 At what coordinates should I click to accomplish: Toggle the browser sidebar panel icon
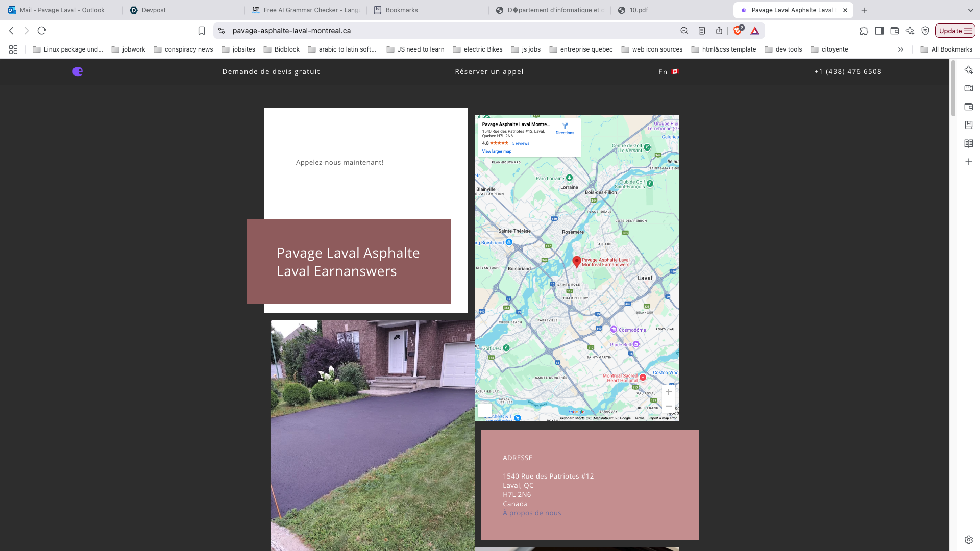coord(879,31)
